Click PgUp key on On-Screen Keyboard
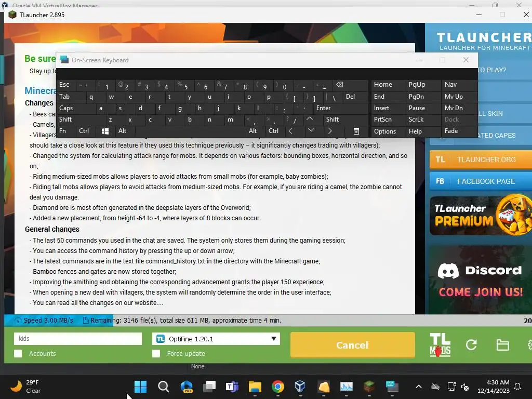Image resolution: width=532 pixels, height=399 pixels. 423,85
